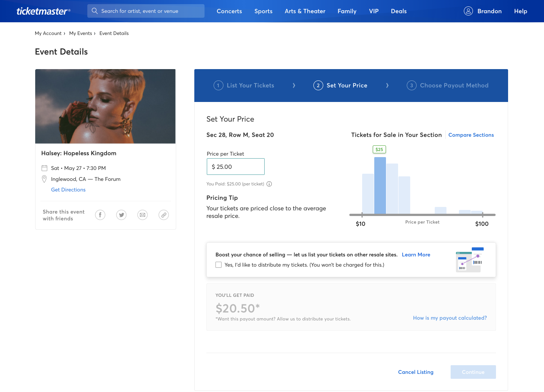Click chevron after List Your Tickets
Screen dimensions: 544x392
point(294,85)
